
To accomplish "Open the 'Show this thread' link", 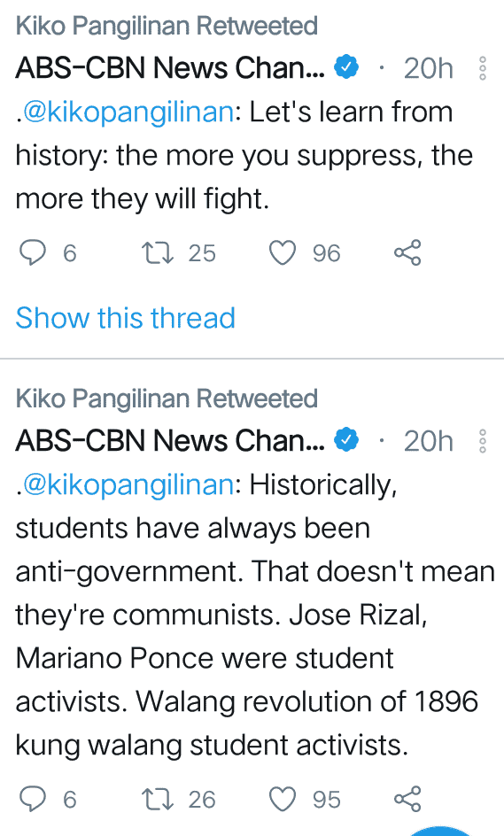I will coord(125,318).
